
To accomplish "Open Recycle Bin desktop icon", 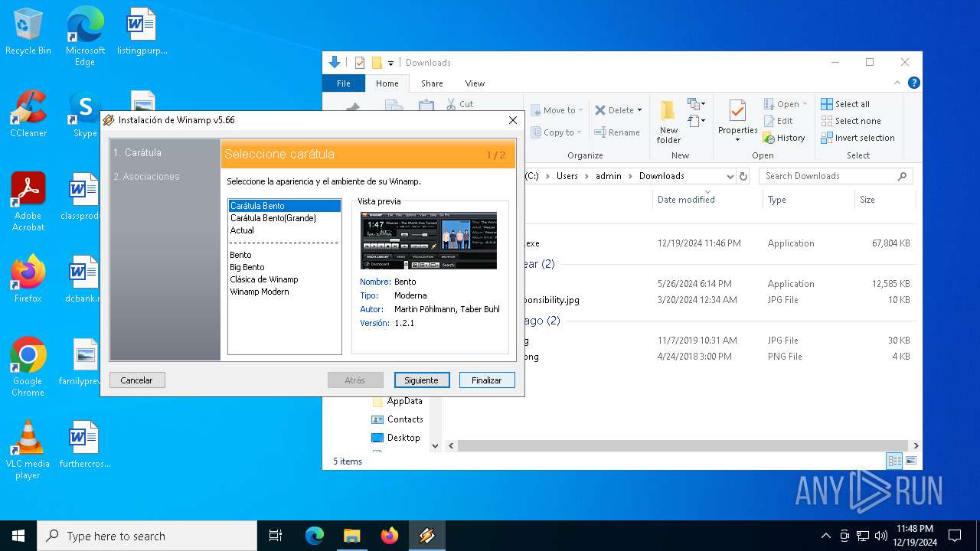I will coord(28,31).
